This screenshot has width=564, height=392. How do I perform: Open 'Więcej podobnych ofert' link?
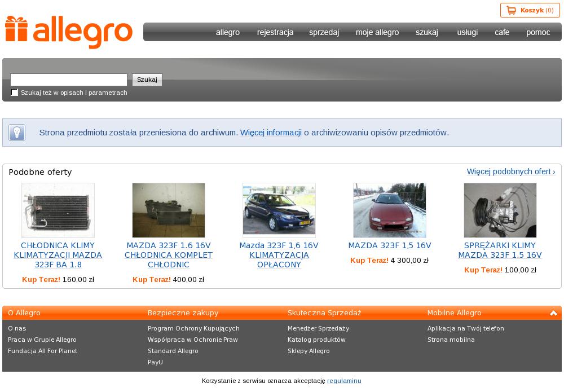(x=511, y=171)
